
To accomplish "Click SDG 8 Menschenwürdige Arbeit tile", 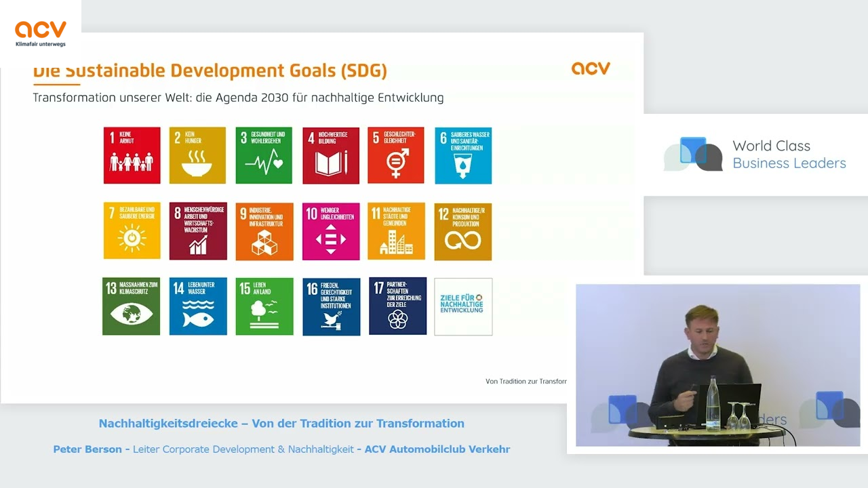I will (198, 231).
